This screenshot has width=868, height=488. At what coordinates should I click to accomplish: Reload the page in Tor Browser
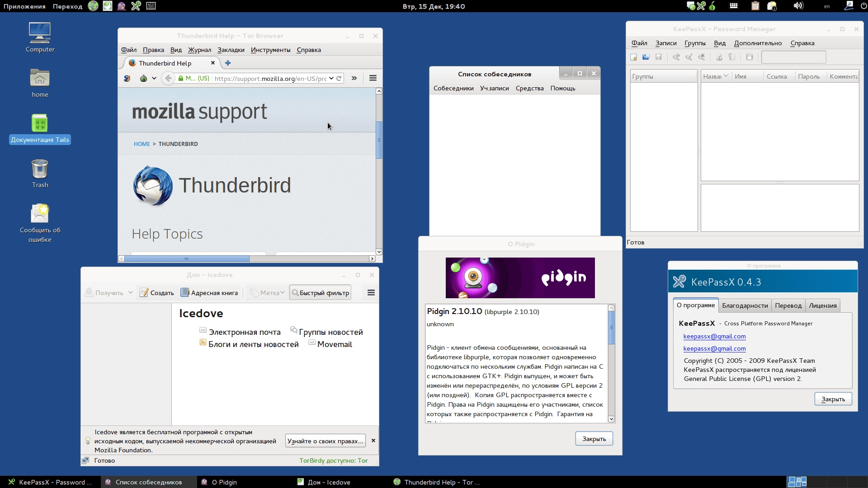(x=339, y=78)
